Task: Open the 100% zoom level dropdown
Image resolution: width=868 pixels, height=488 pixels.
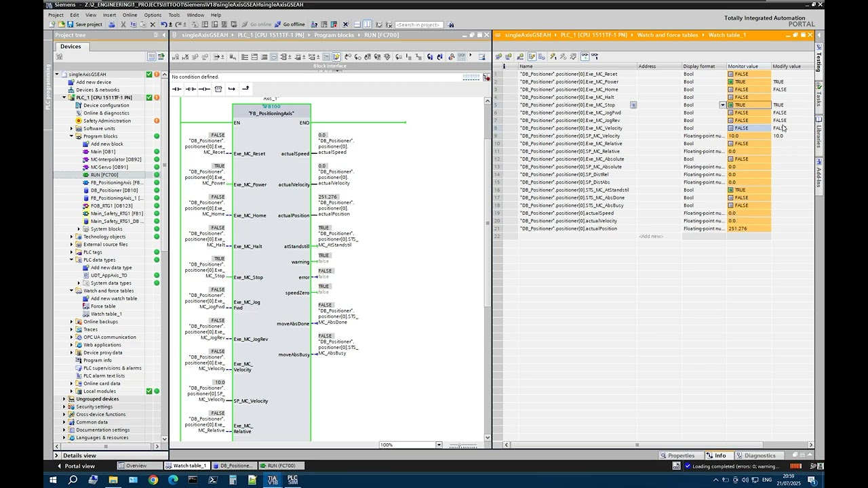Action: [x=439, y=445]
